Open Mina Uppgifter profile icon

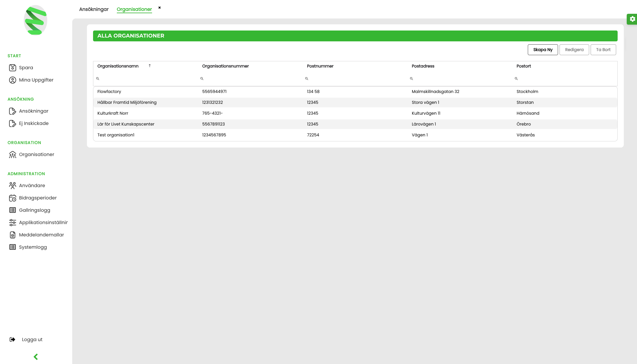pyautogui.click(x=12, y=80)
